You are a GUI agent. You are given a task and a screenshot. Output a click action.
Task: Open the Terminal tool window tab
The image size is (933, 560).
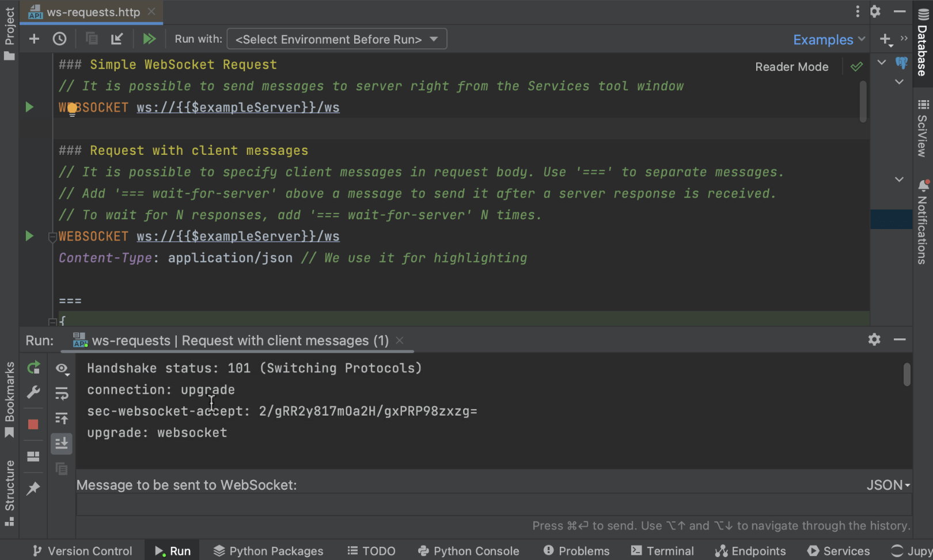pyautogui.click(x=662, y=551)
